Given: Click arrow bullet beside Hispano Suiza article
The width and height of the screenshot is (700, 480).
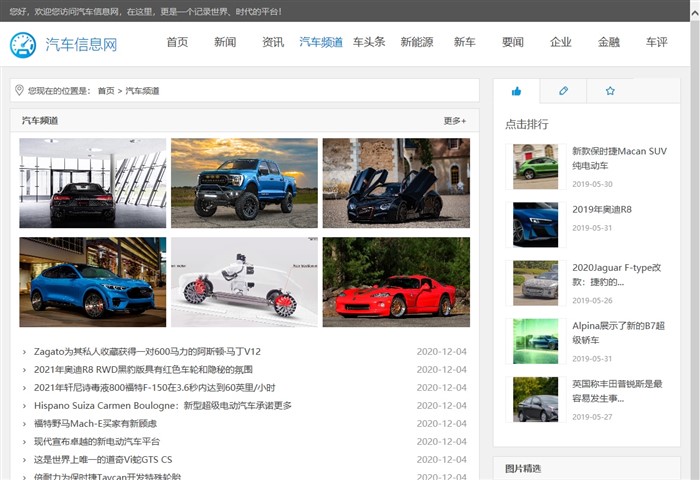Looking at the screenshot, I should (x=24, y=406).
